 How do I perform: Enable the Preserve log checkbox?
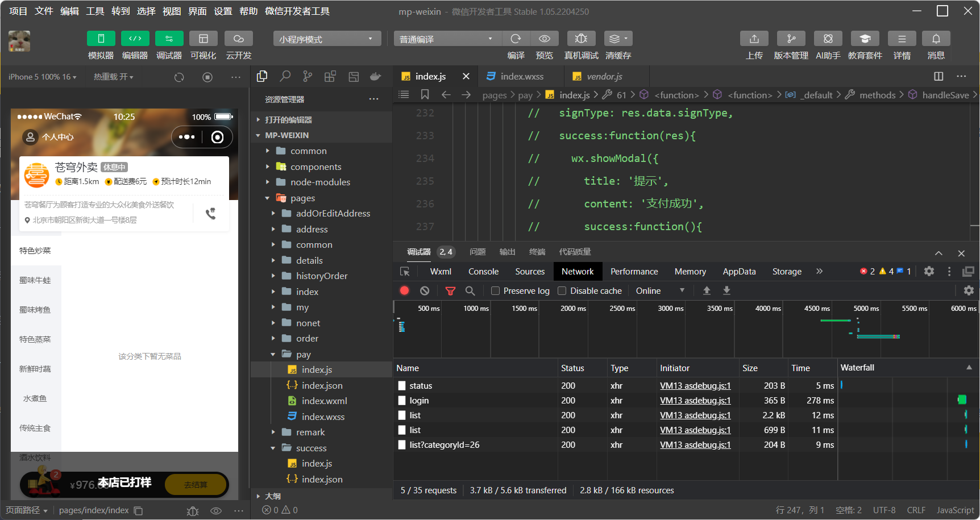click(x=495, y=290)
